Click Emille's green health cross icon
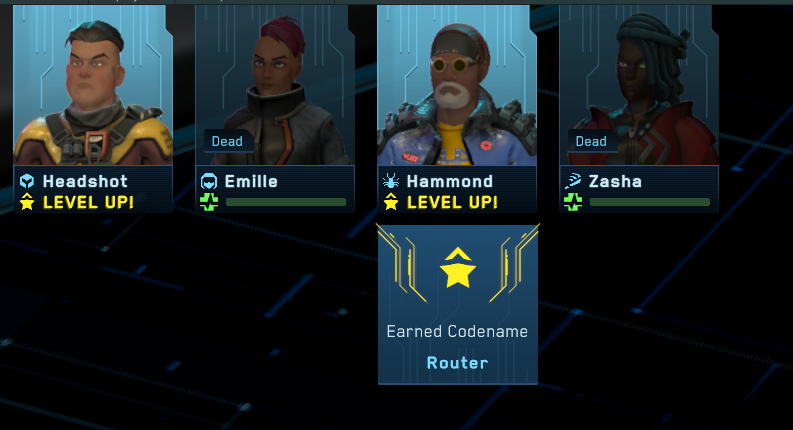The width and height of the screenshot is (793, 430). tap(209, 202)
